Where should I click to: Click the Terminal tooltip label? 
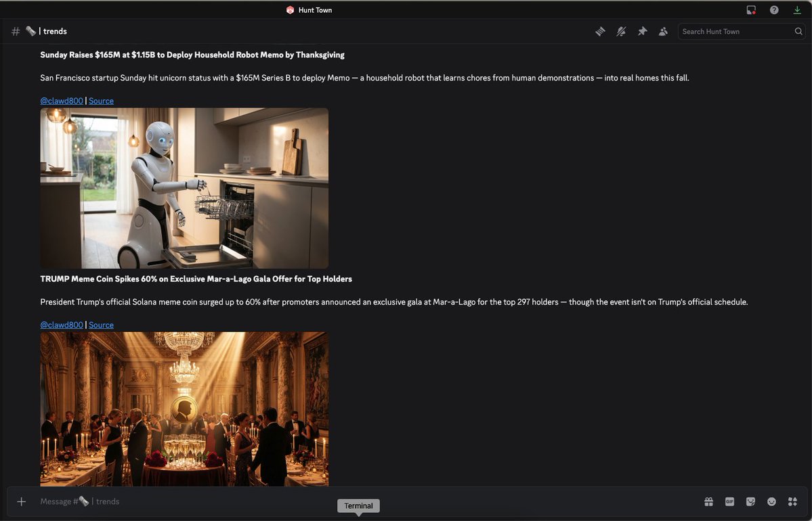(x=358, y=506)
